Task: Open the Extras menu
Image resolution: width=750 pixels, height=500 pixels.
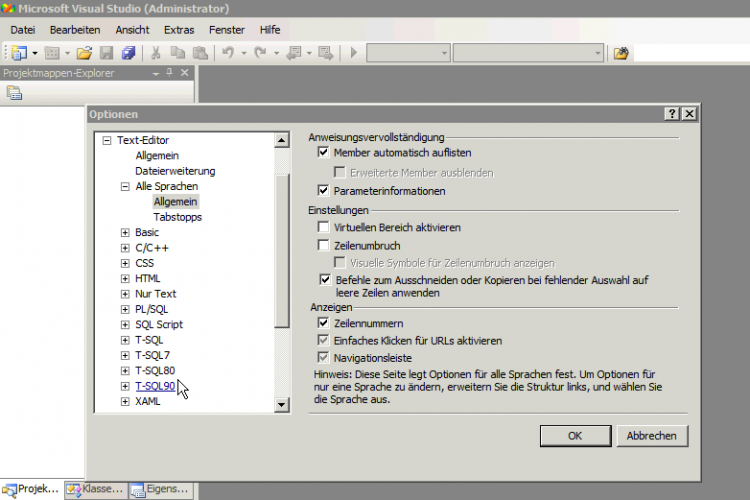Action: point(179,30)
